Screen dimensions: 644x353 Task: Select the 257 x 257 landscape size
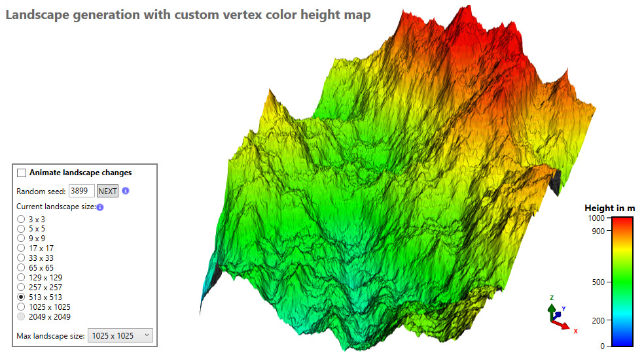(x=21, y=288)
